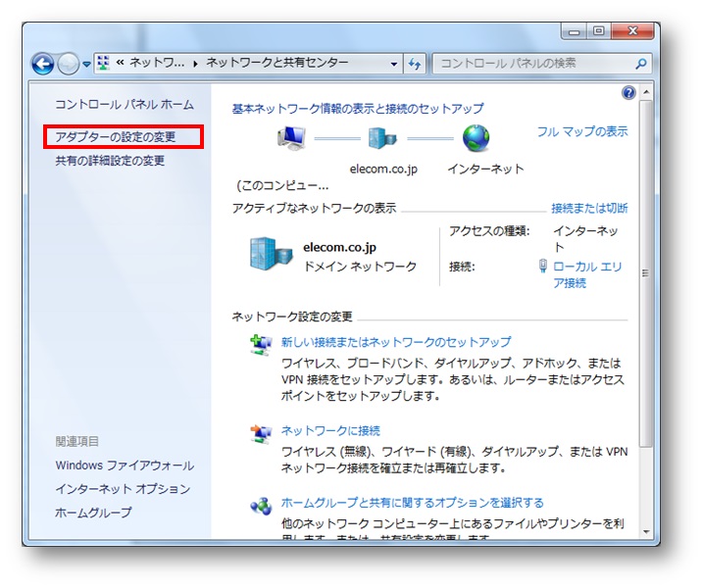The height and width of the screenshot is (588, 702).
Task: Open ネットワークに接続 link
Action: (330, 431)
